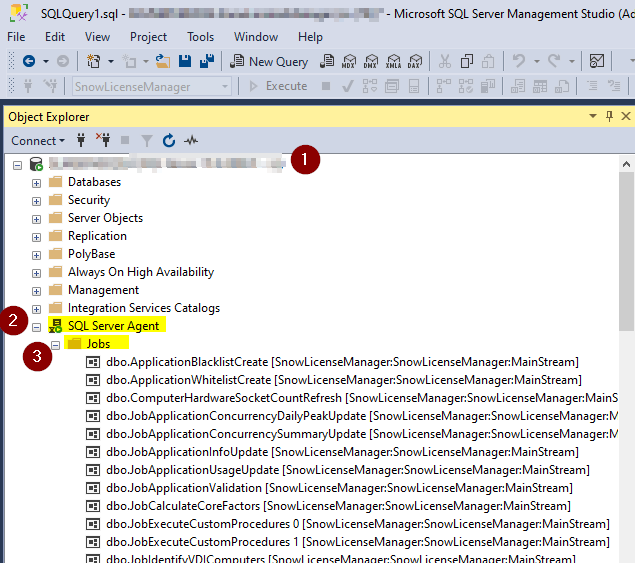The width and height of the screenshot is (635, 563).
Task: Select the dbo.JobExecuteCustomProcedures 0 job
Action: (358, 524)
